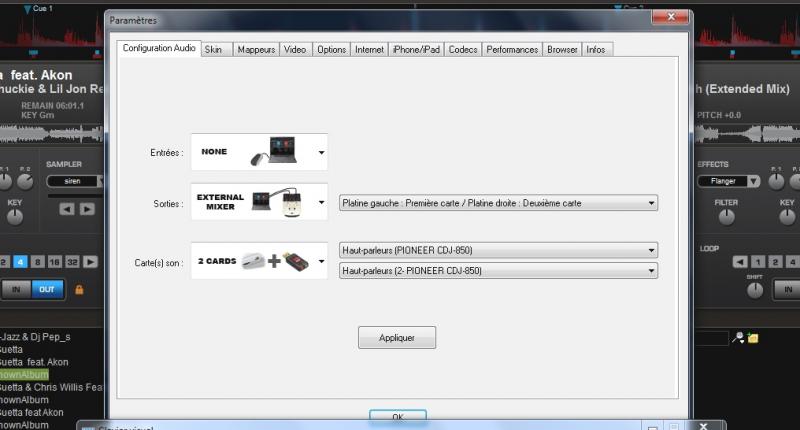Click the Appliquer button
The height and width of the screenshot is (430, 800).
coord(397,338)
